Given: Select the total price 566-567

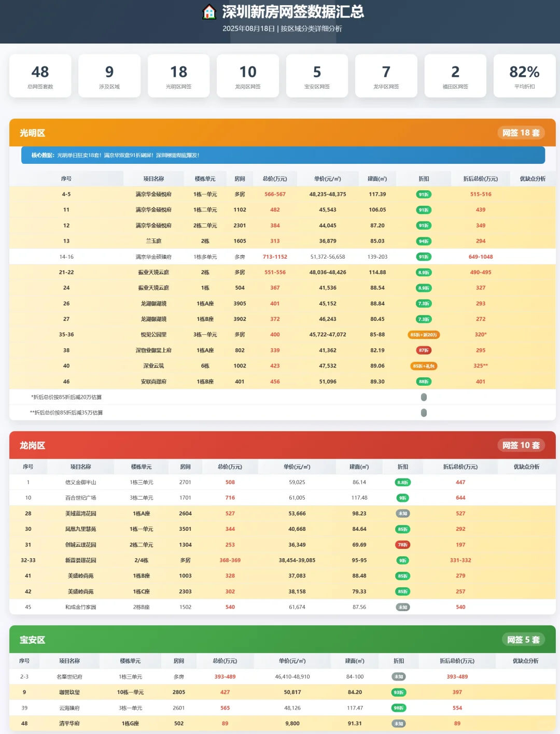Looking at the screenshot, I should (275, 194).
